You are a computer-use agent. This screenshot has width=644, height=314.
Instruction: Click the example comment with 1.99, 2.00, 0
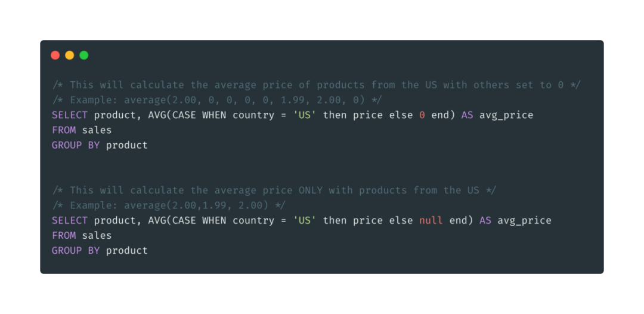(x=217, y=100)
